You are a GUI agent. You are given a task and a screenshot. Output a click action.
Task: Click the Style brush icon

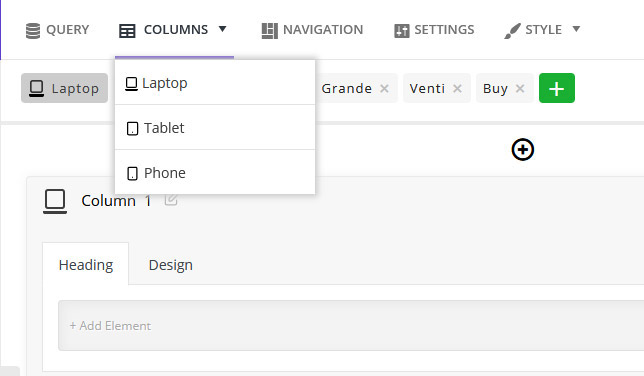(512, 31)
